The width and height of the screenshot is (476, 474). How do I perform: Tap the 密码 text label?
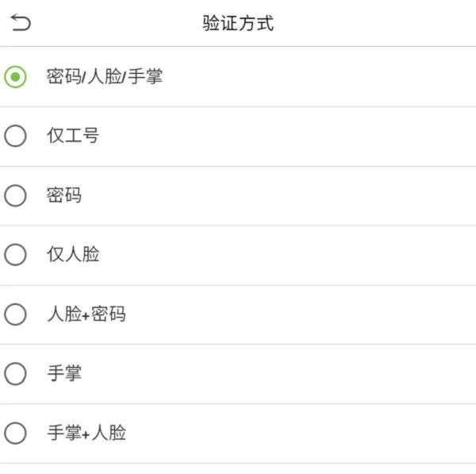[64, 195]
